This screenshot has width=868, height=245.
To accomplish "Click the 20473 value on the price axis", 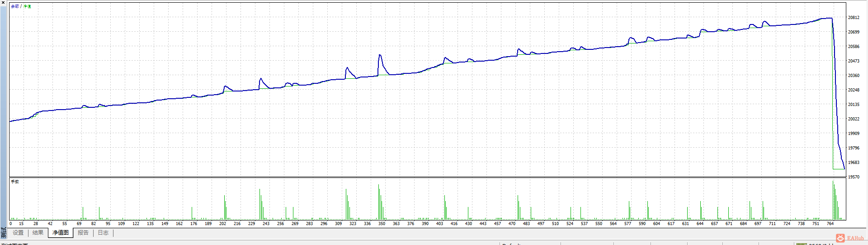I will point(854,61).
